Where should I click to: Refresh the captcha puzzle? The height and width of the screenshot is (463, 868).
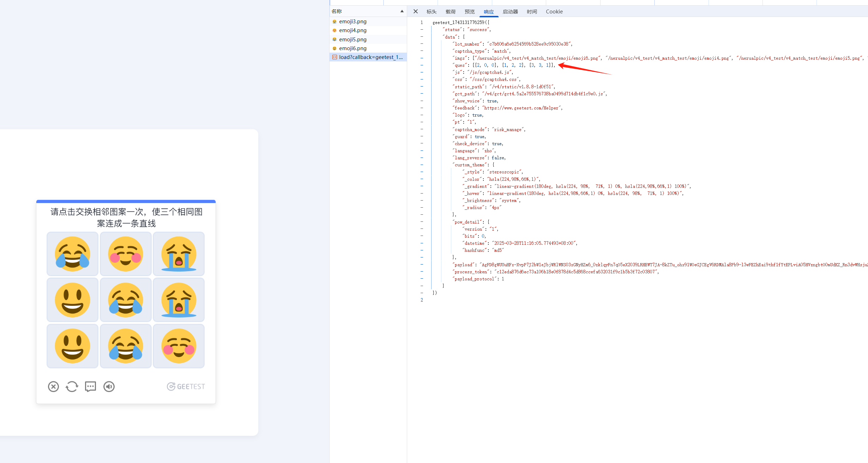72,386
